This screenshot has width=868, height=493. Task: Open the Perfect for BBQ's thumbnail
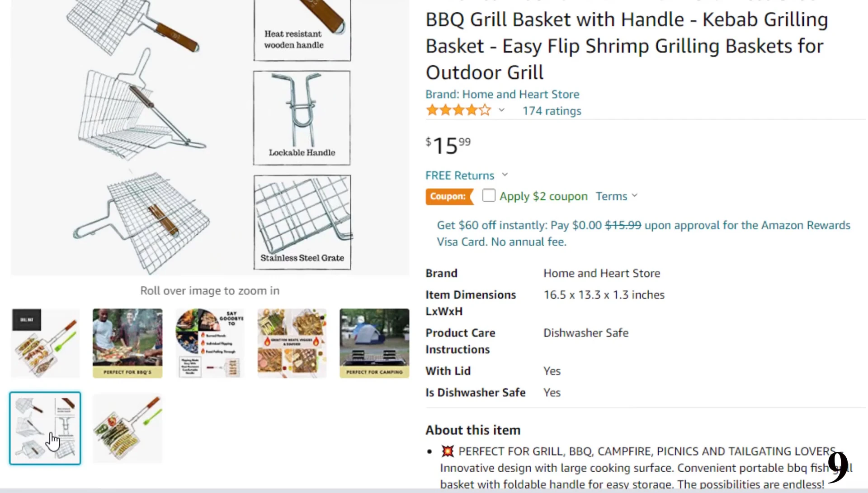pyautogui.click(x=127, y=343)
